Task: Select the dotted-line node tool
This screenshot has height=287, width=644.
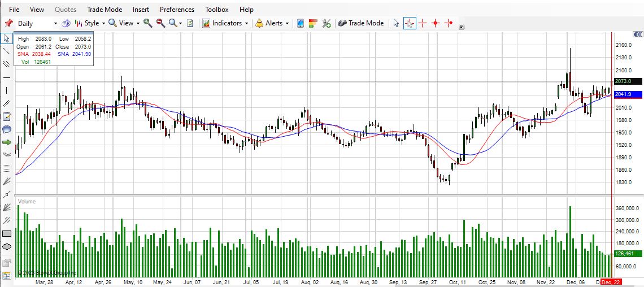Action: click(7, 194)
